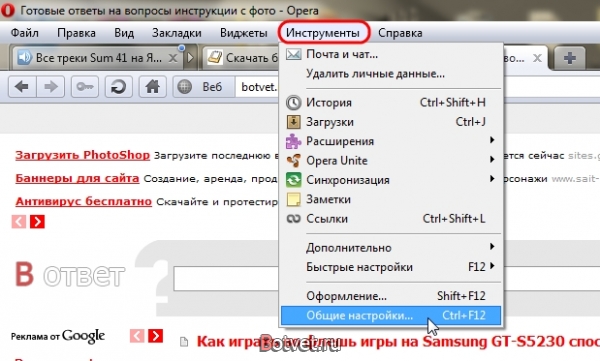Open the Загрузить PhotoShop ad link
600x361 pixels.
pos(82,155)
